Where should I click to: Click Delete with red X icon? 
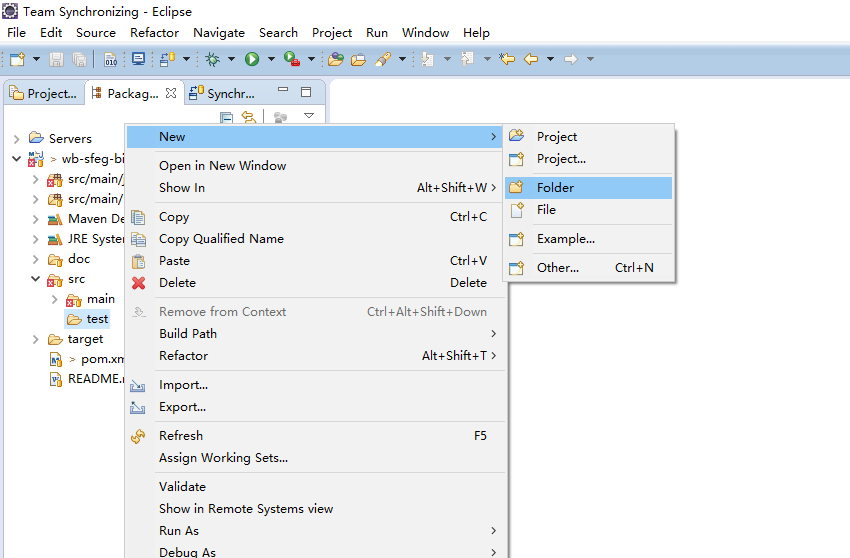(314, 283)
